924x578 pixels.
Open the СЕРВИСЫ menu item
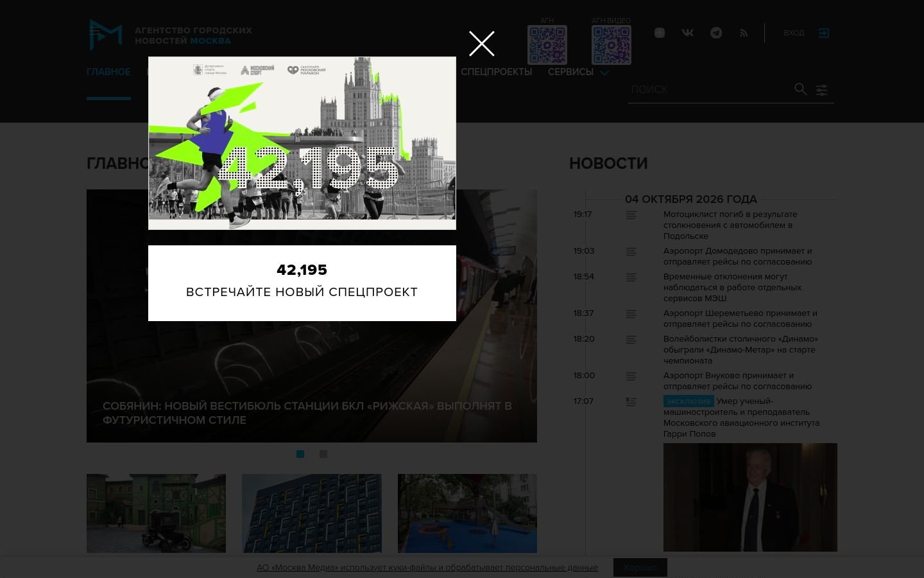pyautogui.click(x=570, y=72)
